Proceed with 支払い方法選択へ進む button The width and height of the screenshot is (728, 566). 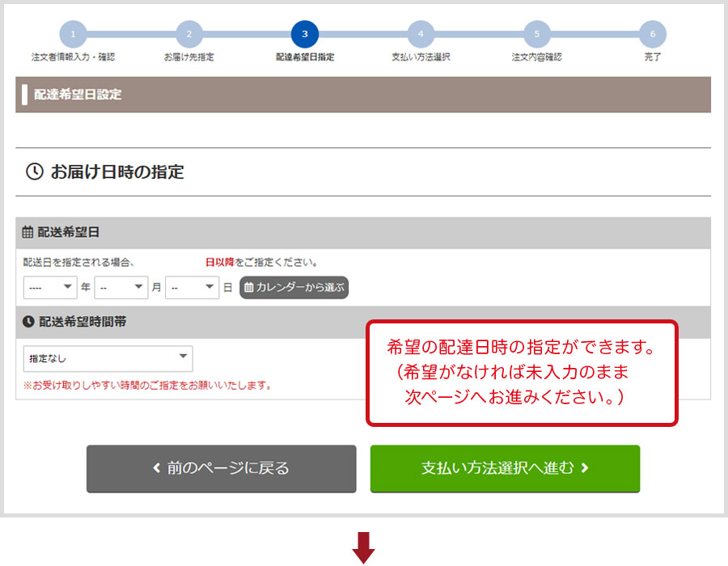tap(505, 469)
